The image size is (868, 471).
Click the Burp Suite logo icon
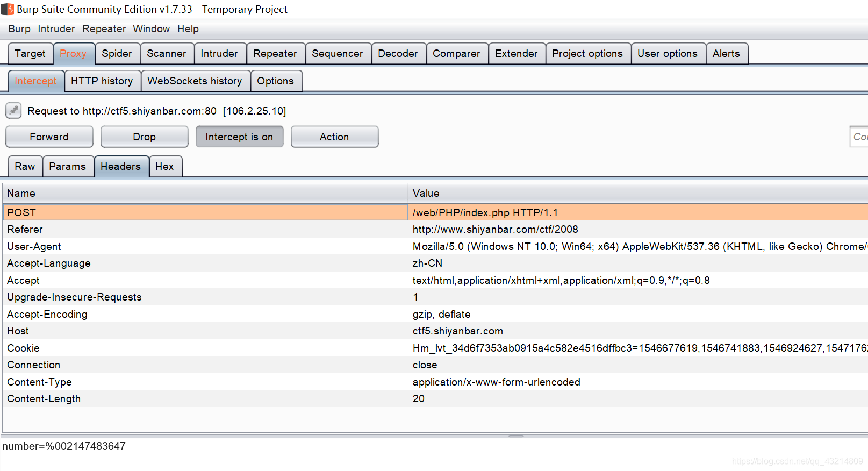pyautogui.click(x=8, y=9)
